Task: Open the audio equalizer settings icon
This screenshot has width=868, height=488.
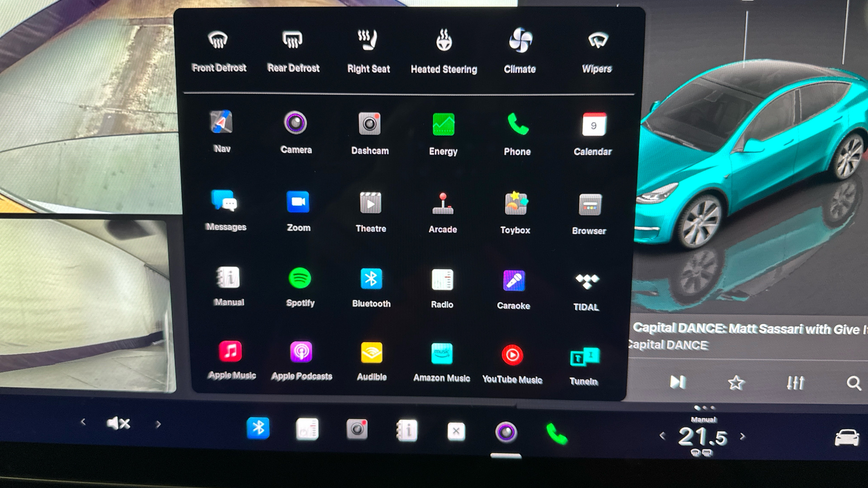Action: coord(795,383)
